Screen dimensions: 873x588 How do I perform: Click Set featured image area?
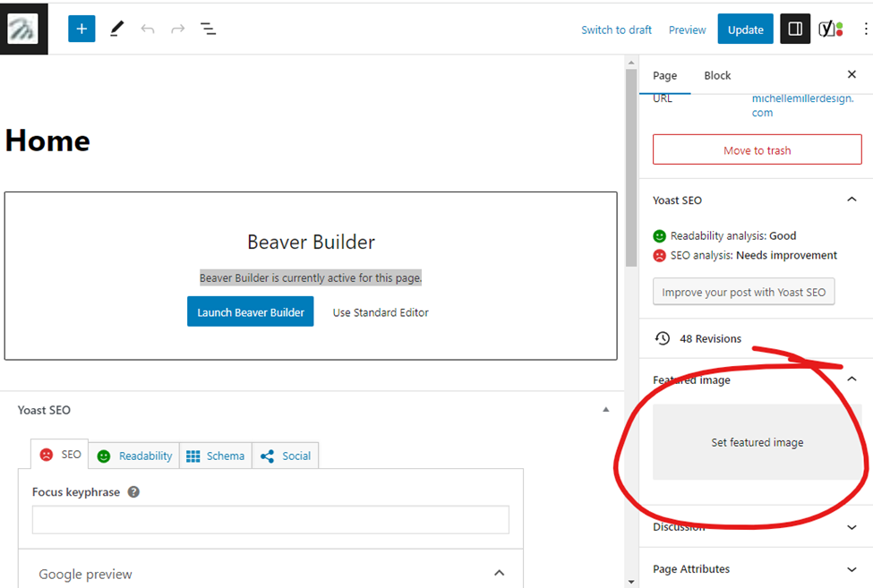[757, 442]
